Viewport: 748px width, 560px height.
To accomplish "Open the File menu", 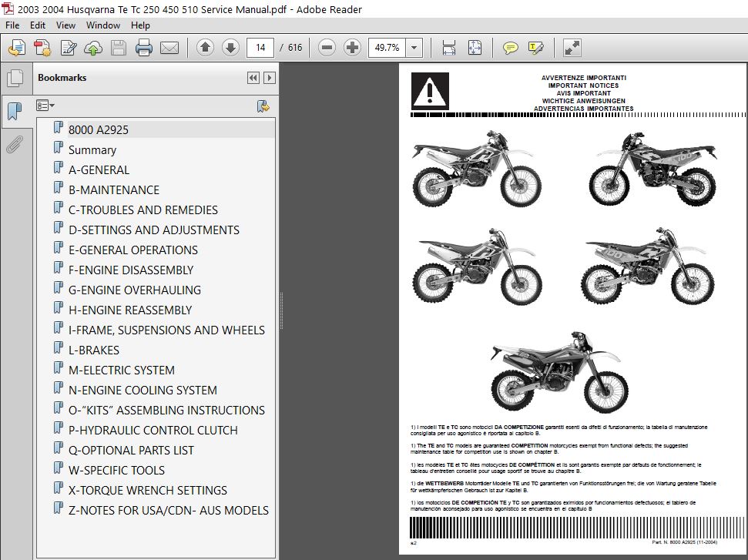I will pos(12,25).
